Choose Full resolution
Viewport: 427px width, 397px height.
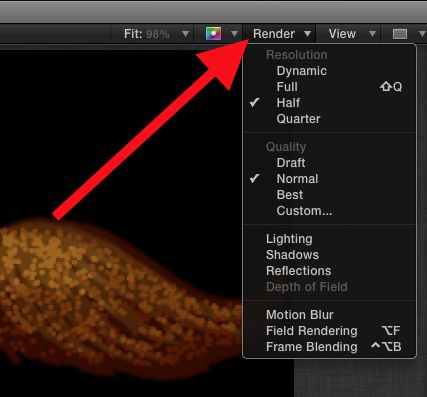pos(329,87)
